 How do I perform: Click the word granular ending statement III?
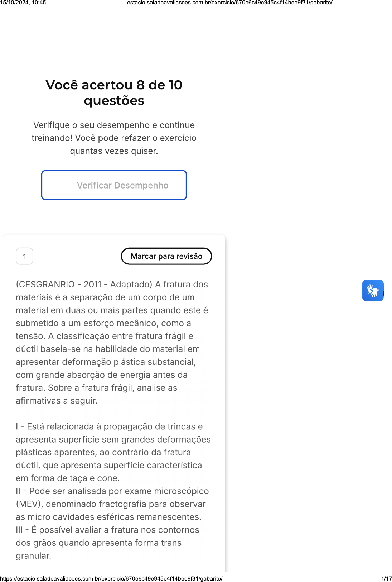click(x=33, y=556)
